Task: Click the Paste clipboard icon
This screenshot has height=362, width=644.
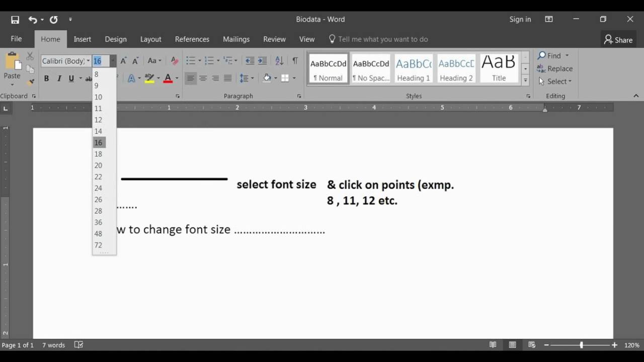Action: pyautogui.click(x=12, y=61)
